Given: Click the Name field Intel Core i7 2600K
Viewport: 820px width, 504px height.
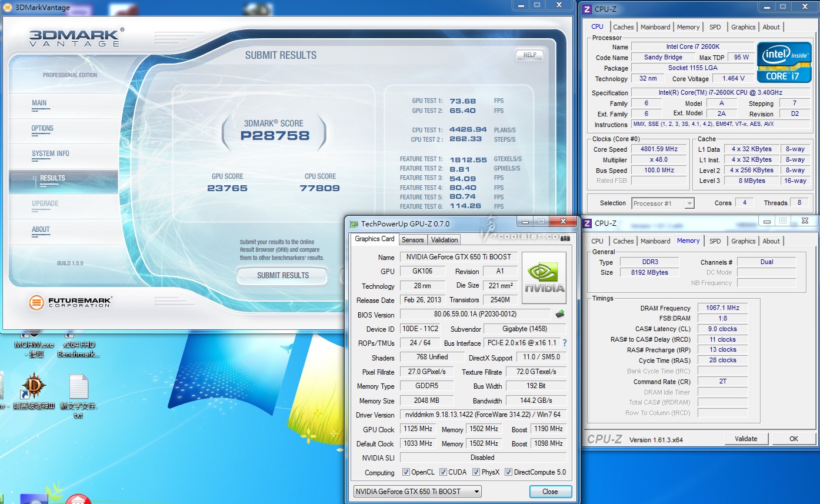Looking at the screenshot, I should (692, 46).
